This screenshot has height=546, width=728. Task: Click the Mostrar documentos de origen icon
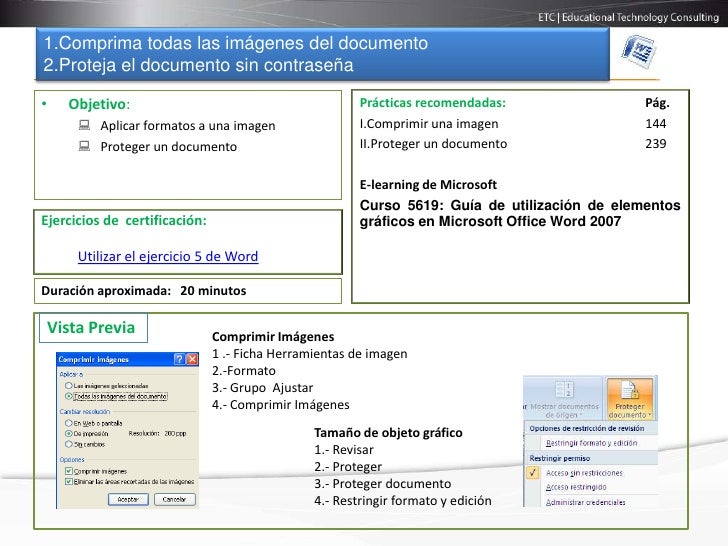click(564, 389)
